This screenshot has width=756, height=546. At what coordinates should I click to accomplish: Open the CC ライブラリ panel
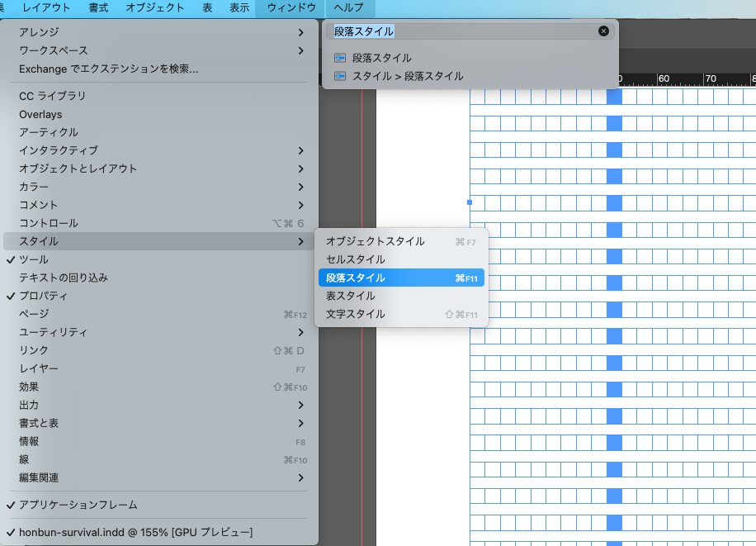(x=161, y=96)
